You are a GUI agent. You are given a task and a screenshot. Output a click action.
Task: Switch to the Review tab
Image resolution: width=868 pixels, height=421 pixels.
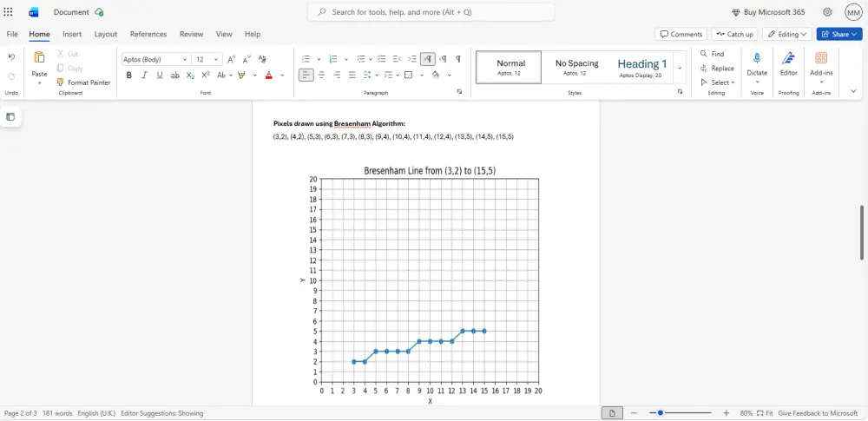192,35
